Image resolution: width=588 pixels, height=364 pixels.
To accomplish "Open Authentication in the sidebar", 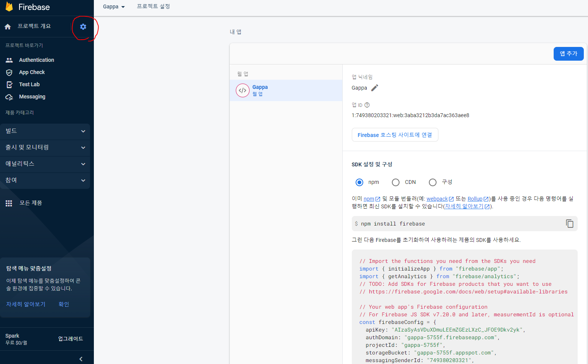I will (37, 60).
